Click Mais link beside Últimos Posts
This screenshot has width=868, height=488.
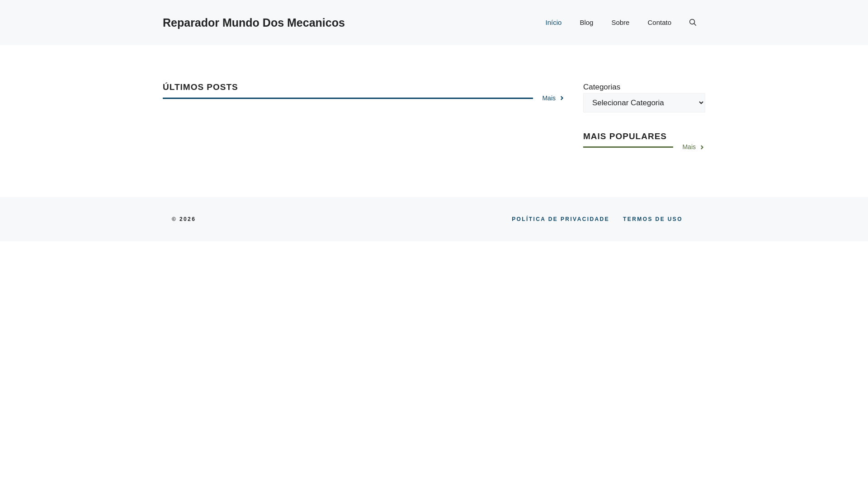coord(553,98)
